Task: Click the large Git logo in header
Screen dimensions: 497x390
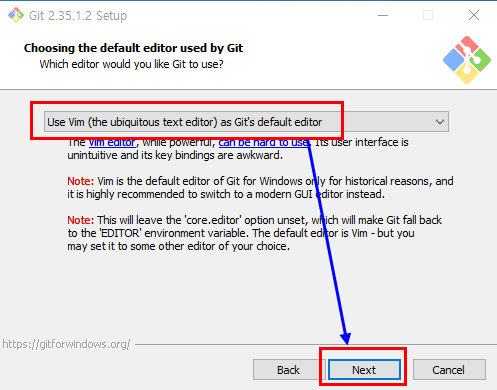Action: point(467,60)
